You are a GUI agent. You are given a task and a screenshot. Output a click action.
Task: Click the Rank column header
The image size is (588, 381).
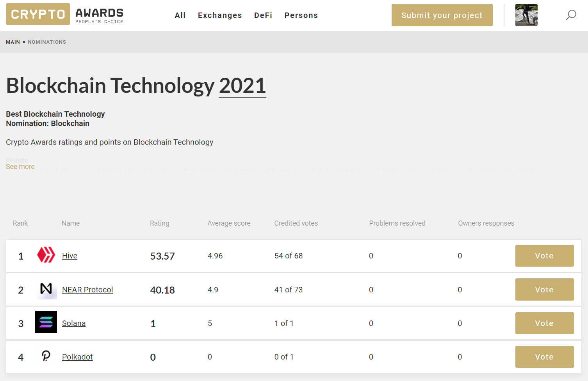(x=20, y=223)
